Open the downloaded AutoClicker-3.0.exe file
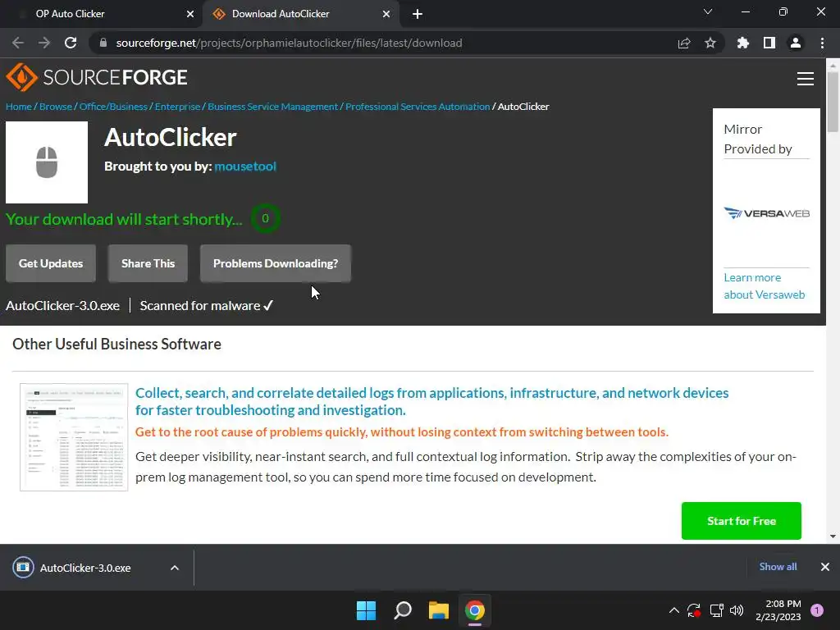Screen dimensions: 840x630 coord(84,568)
